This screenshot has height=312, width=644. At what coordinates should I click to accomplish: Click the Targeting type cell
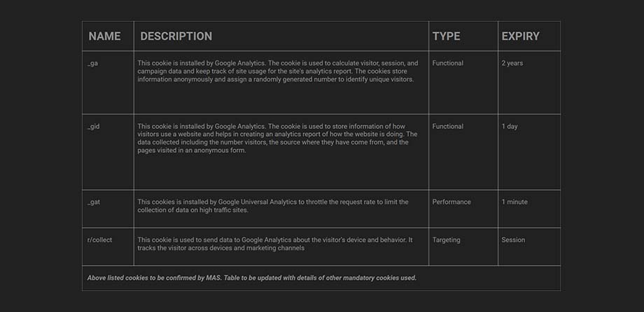(446, 240)
